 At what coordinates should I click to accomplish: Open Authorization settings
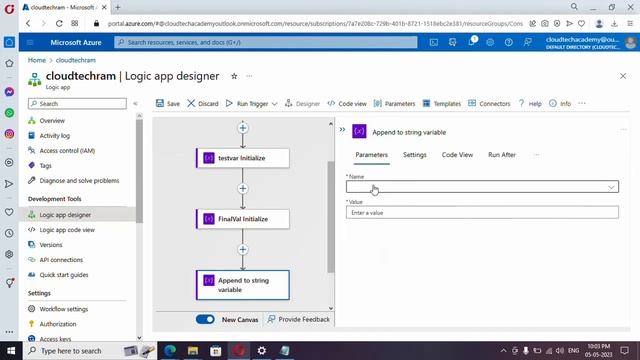pyautogui.click(x=58, y=324)
